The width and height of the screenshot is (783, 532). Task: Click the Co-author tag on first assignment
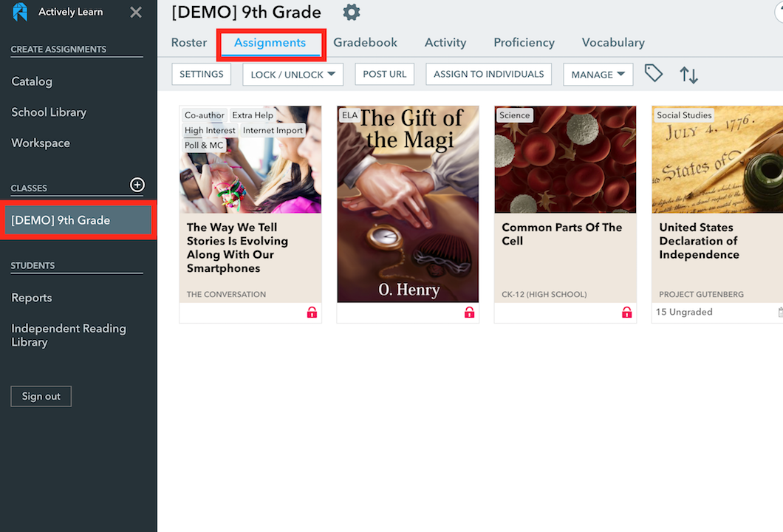click(204, 115)
